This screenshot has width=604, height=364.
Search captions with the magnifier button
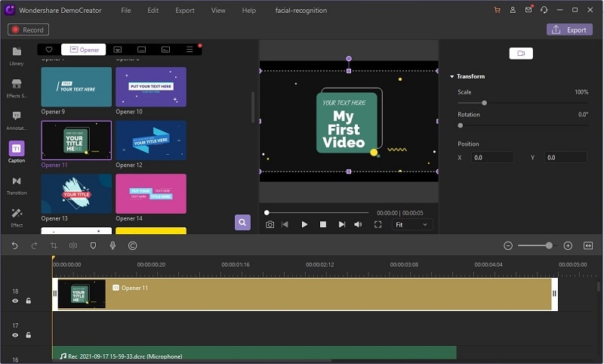tap(242, 222)
